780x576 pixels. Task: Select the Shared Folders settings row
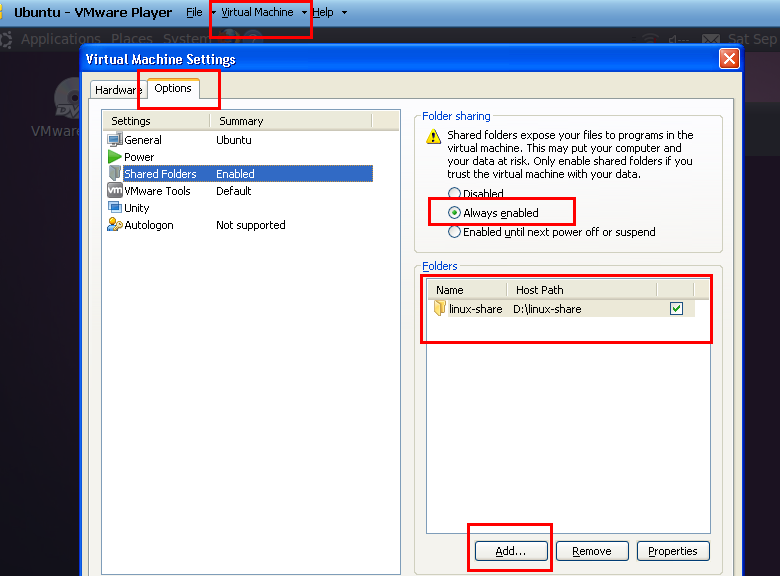(x=238, y=174)
